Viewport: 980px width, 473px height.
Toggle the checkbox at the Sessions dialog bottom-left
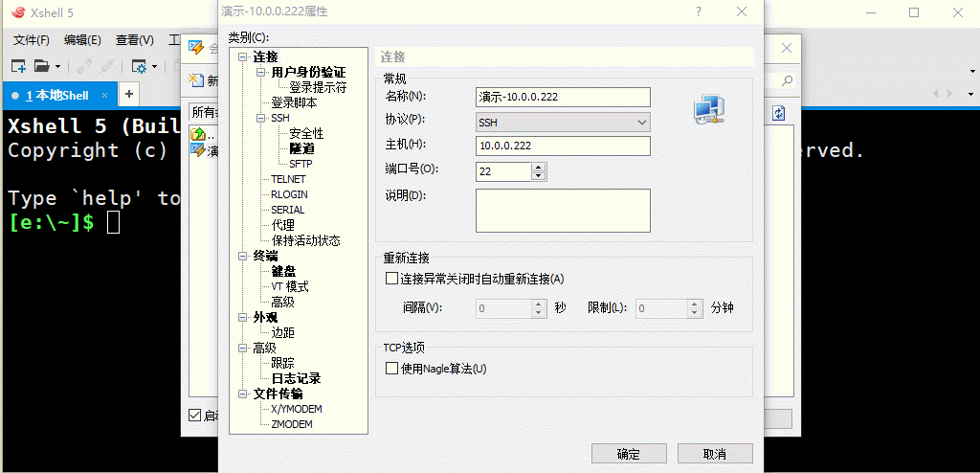coord(195,415)
